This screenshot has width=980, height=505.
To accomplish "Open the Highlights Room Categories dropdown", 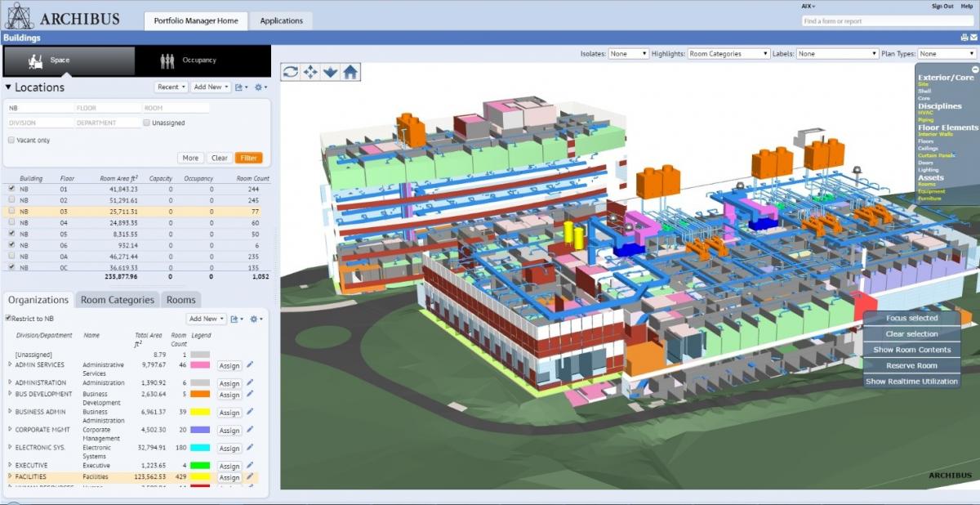I will coord(728,54).
